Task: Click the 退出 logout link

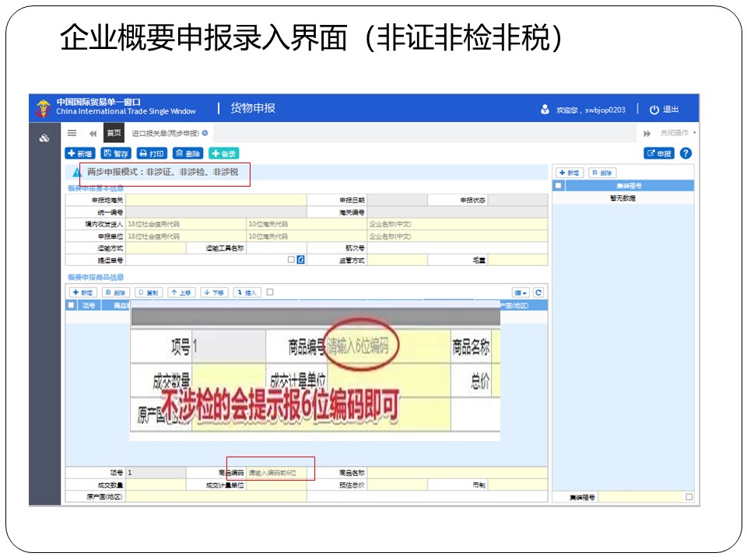Action: 664,110
